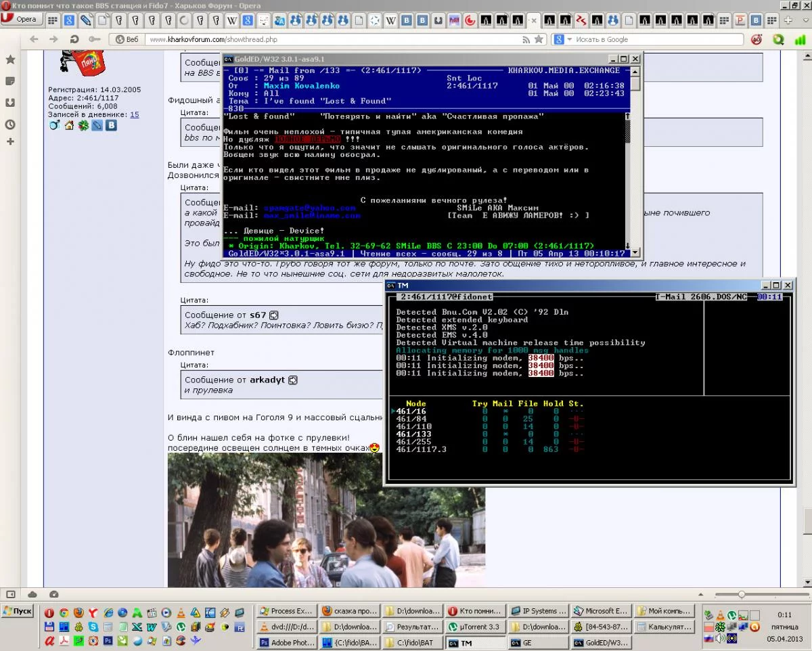Expand the Google search engine dropdown
This screenshot has width=812, height=651.
coord(568,40)
